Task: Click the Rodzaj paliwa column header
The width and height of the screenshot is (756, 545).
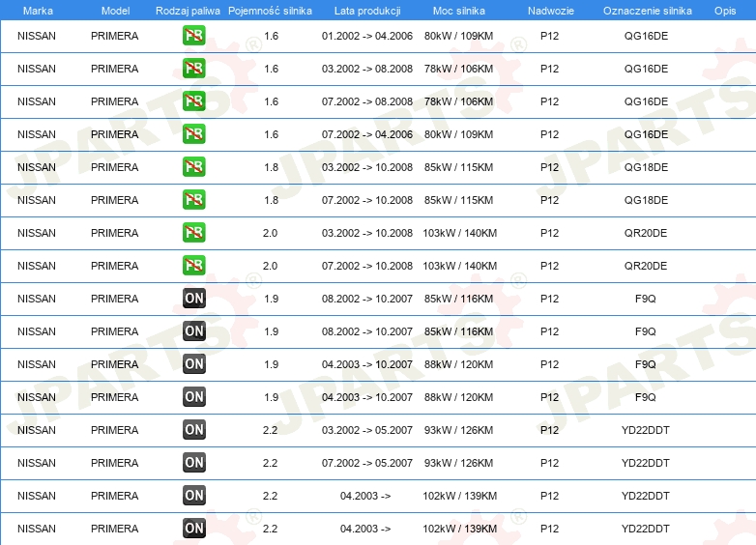Action: [x=188, y=11]
